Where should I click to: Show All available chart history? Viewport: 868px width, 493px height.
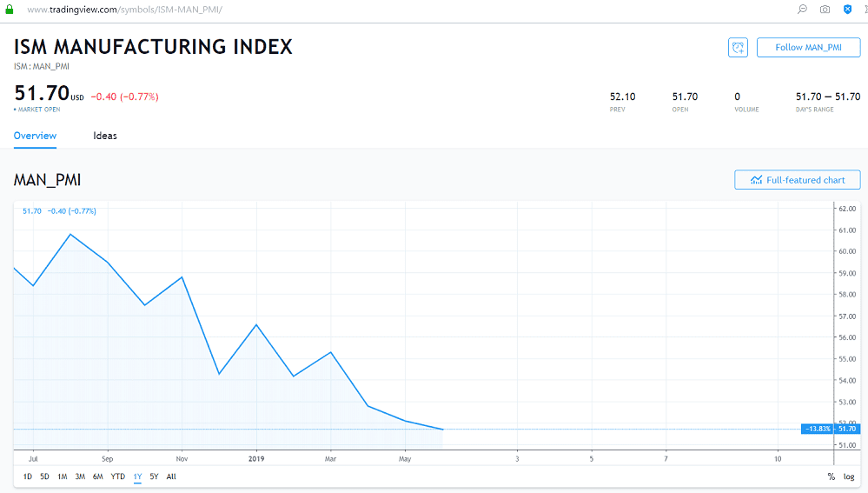point(171,476)
